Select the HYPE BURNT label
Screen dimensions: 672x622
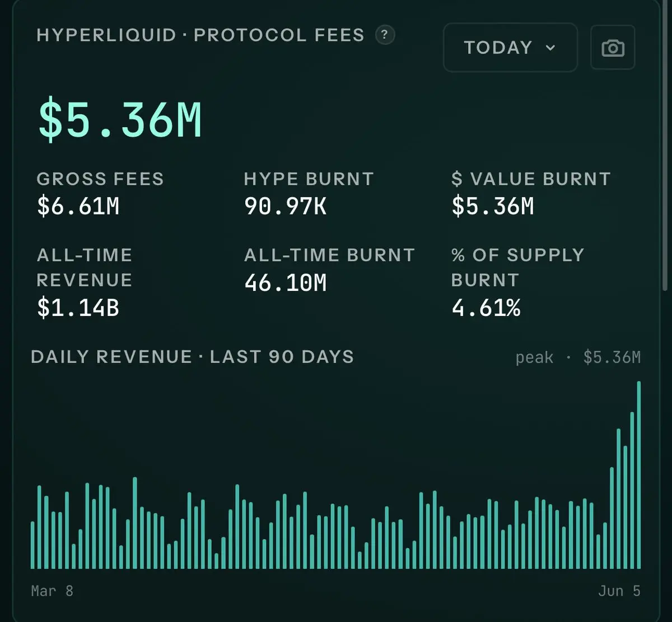pyautogui.click(x=309, y=179)
